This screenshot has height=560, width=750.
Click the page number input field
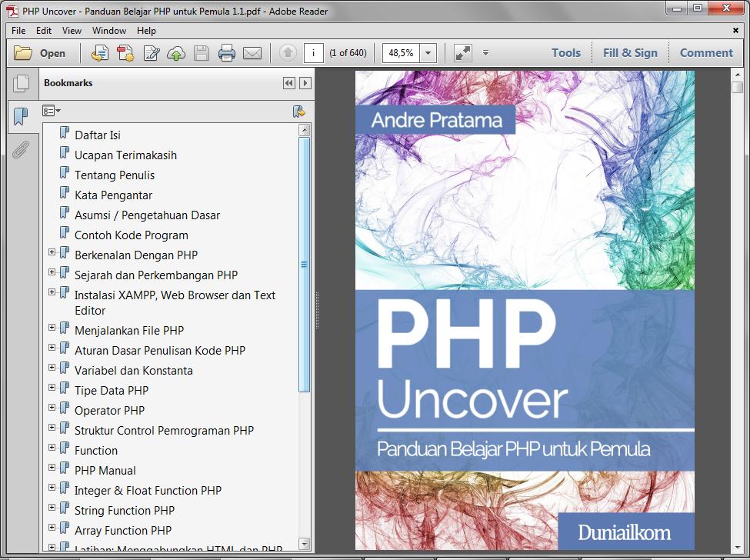click(314, 53)
